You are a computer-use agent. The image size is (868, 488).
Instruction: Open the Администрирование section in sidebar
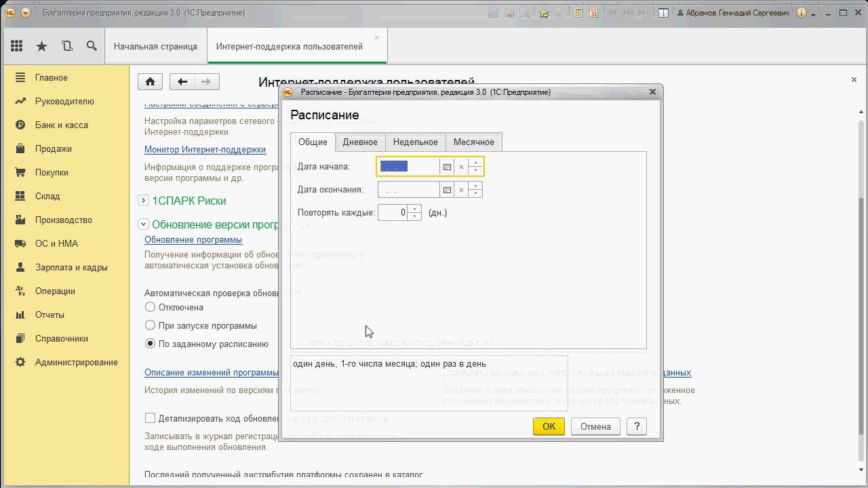coord(66,362)
